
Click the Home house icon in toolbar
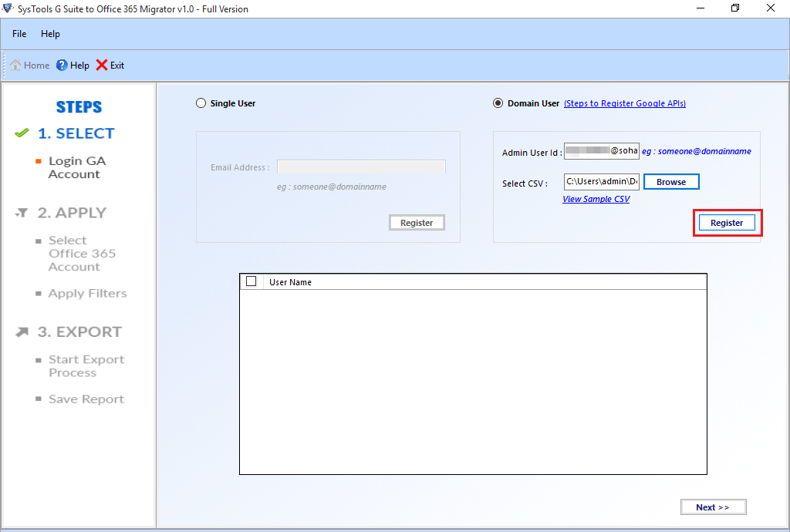pyautogui.click(x=15, y=65)
